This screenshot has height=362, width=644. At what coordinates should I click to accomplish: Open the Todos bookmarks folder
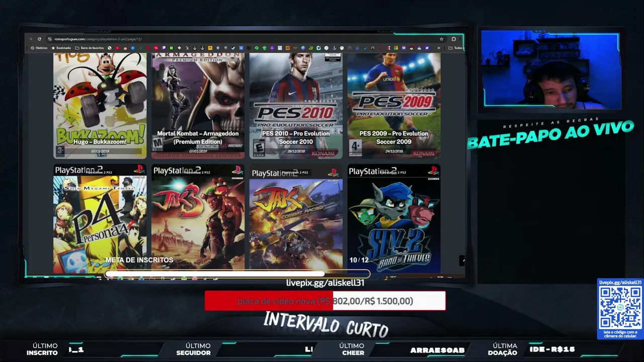[x=455, y=48]
